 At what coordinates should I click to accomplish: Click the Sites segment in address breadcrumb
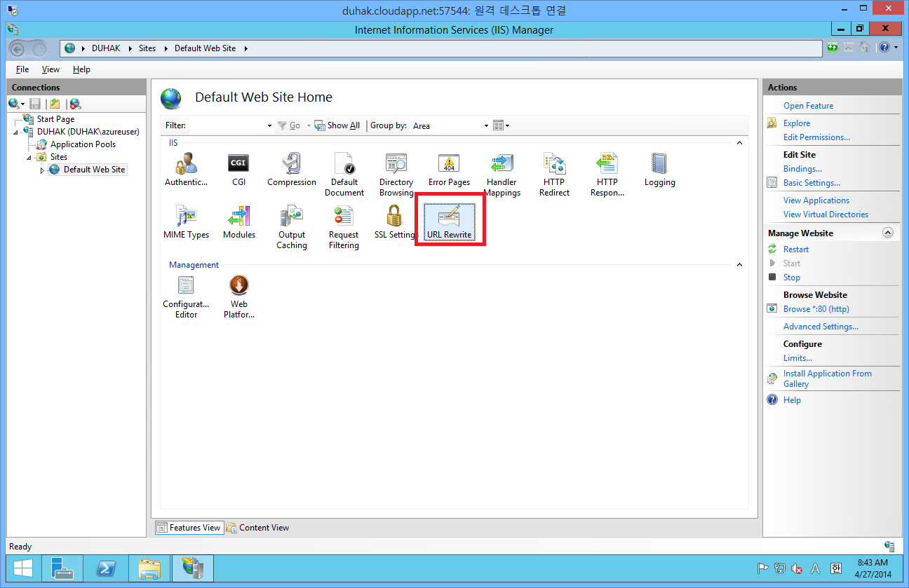[147, 48]
